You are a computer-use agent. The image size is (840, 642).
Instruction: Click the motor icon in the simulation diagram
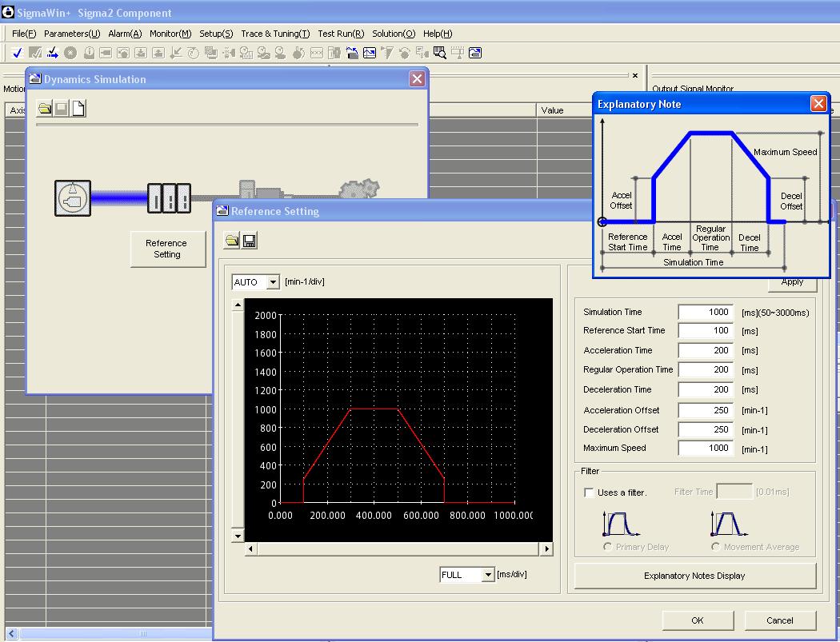73,197
